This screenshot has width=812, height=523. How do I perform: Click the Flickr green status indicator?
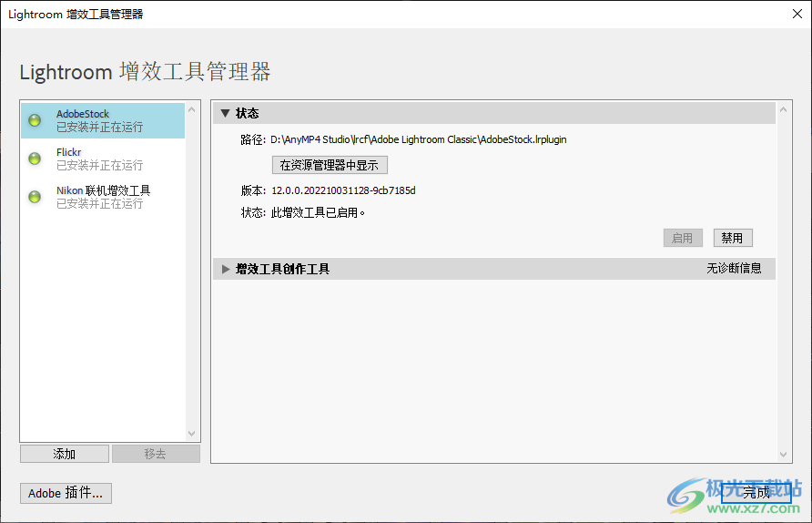35,159
